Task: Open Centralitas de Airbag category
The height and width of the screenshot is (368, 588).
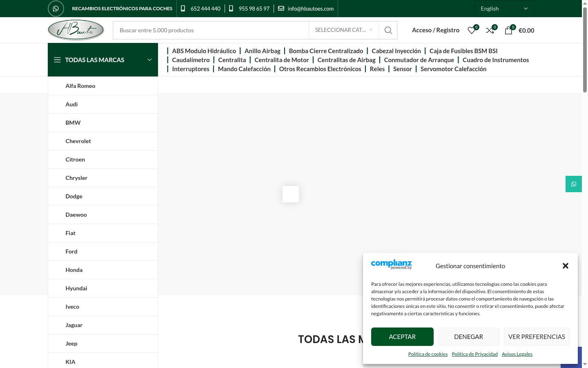Action: click(x=346, y=60)
